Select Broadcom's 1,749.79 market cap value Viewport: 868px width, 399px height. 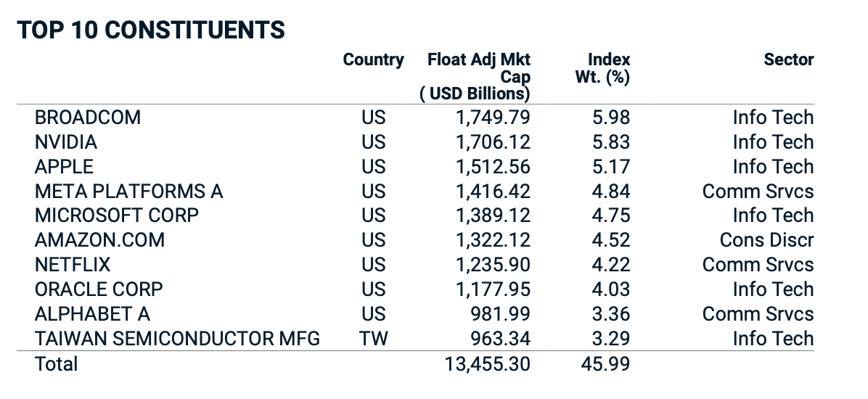click(493, 118)
